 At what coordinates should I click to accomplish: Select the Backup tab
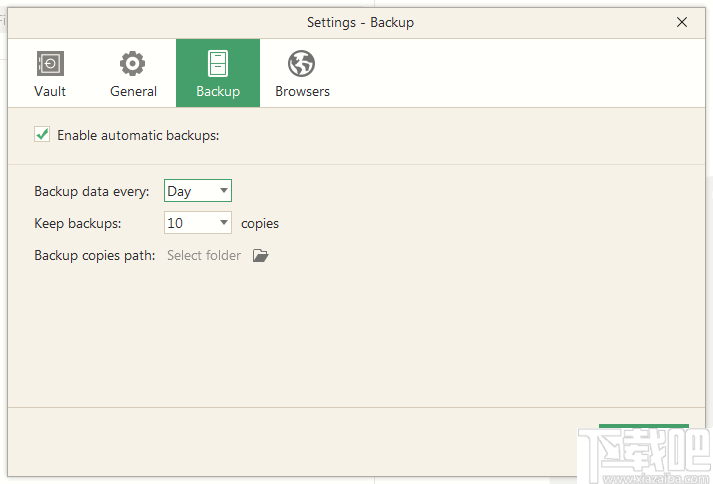pyautogui.click(x=218, y=73)
